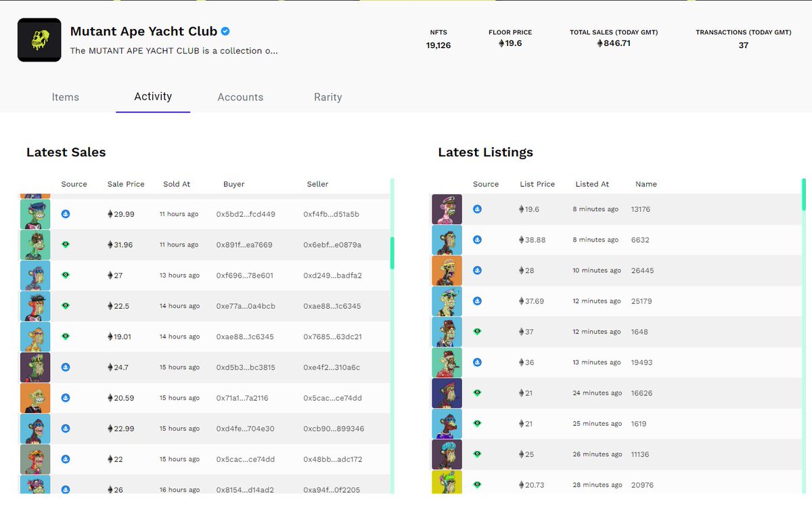Open ape thumbnail for the 20.59 sale
Image resolution: width=812 pixels, height=522 pixels.
click(x=35, y=397)
